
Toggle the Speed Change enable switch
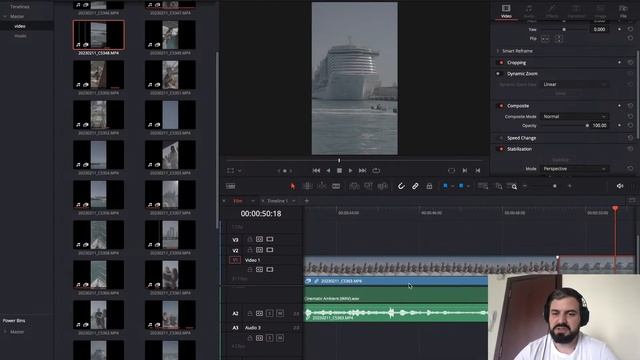click(501, 138)
